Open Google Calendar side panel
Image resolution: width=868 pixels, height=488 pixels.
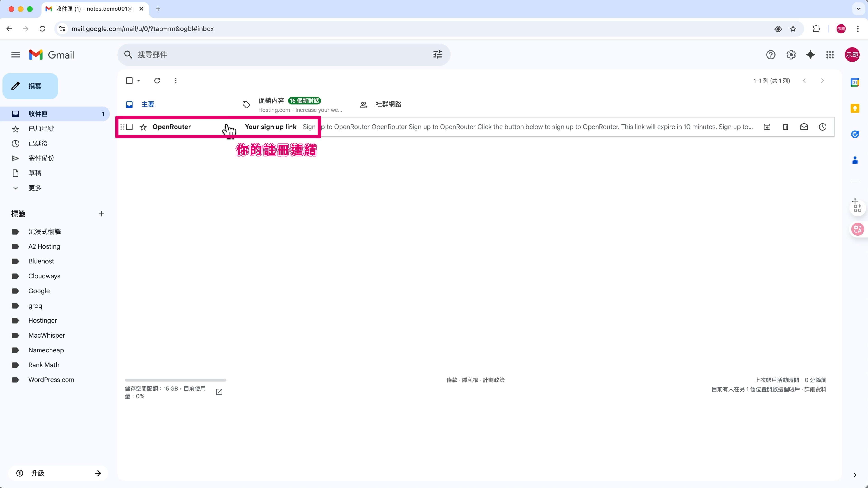(855, 82)
